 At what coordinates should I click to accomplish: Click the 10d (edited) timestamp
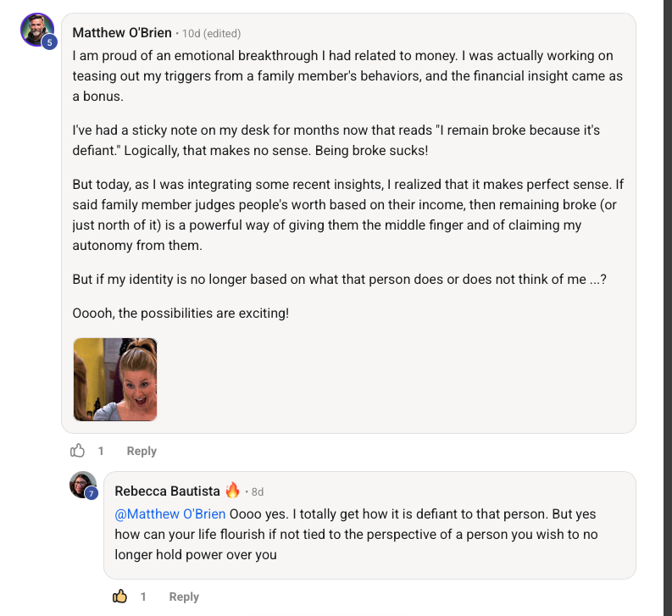coord(212,34)
